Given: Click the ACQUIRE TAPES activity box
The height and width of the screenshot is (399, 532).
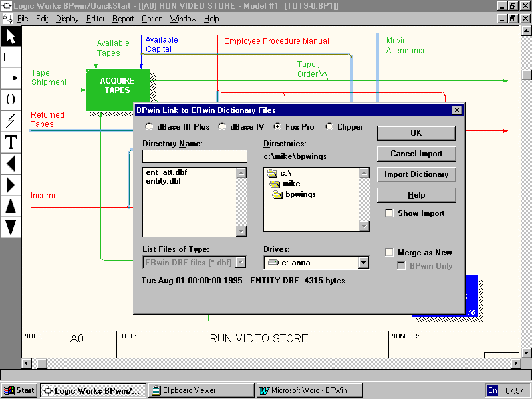Looking at the screenshot, I should click(118, 90).
